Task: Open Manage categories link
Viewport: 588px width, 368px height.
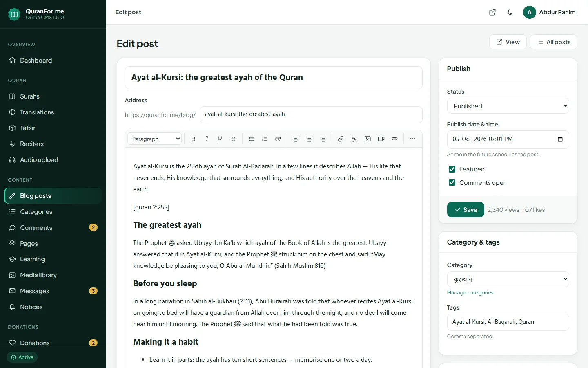Action: click(470, 293)
